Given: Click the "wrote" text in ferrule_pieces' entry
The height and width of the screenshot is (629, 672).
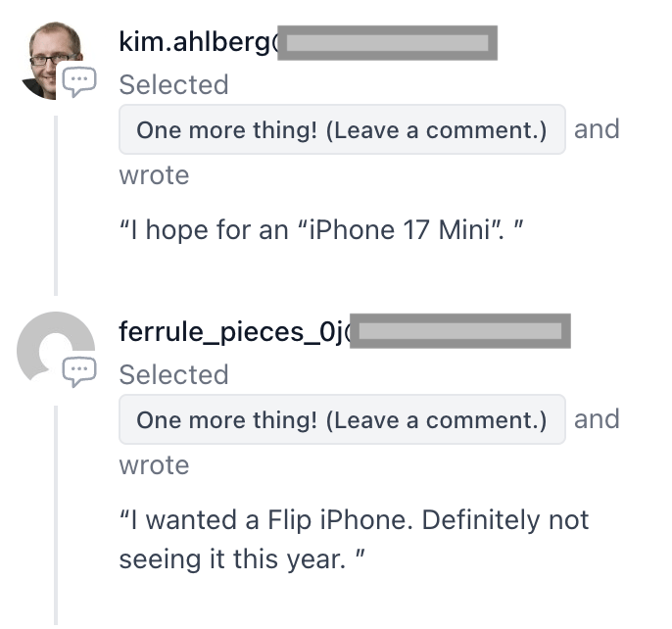Looking at the screenshot, I should pos(154,465).
